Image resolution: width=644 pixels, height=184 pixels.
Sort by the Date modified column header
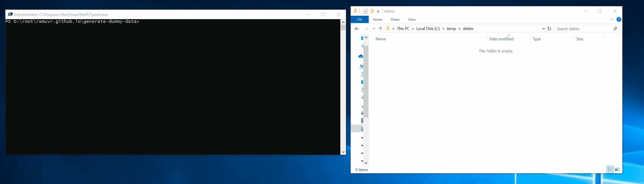tap(501, 39)
